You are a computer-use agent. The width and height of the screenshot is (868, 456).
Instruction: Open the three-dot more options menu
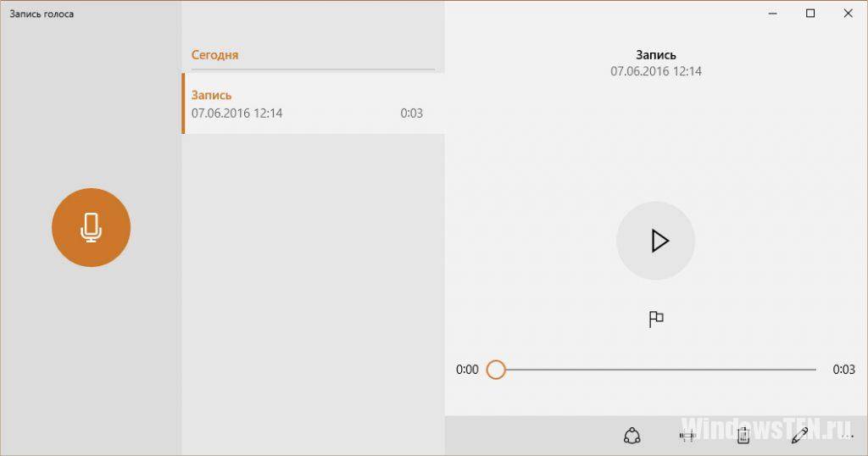click(x=847, y=437)
